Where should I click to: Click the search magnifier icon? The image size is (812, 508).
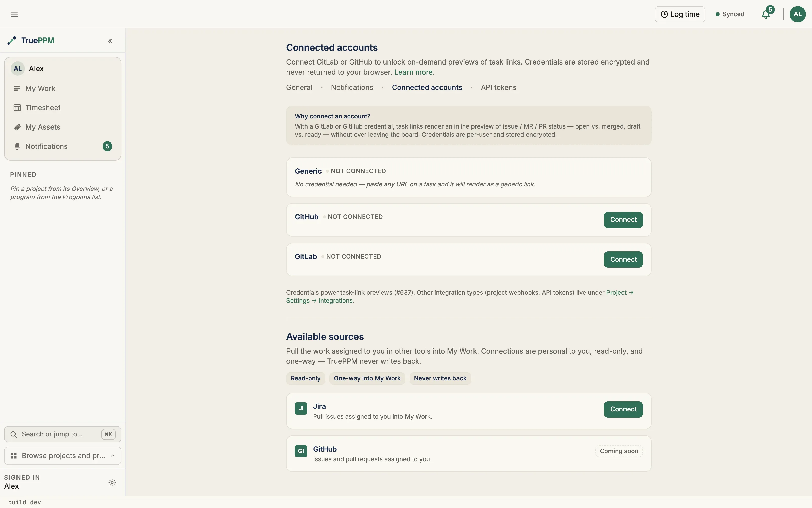[14, 434]
